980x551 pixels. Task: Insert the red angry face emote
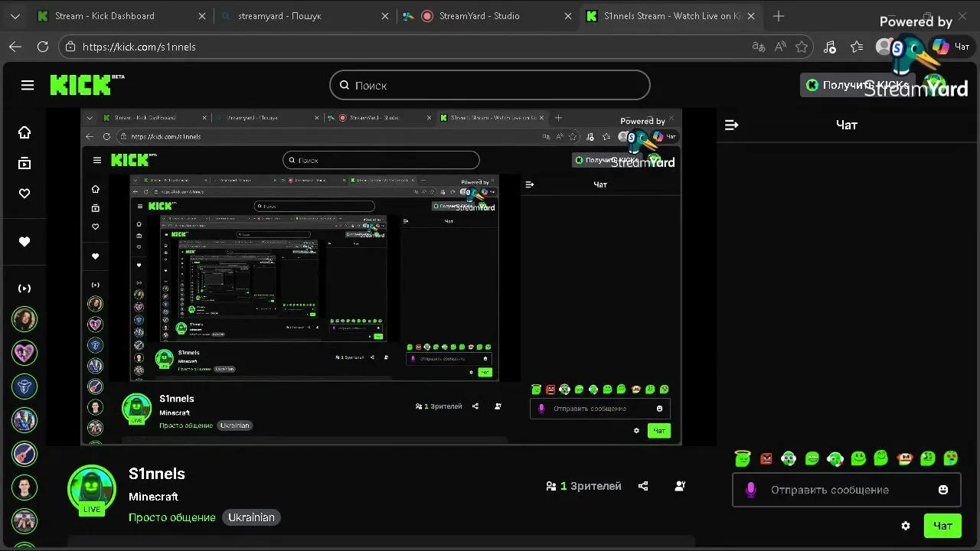(766, 458)
